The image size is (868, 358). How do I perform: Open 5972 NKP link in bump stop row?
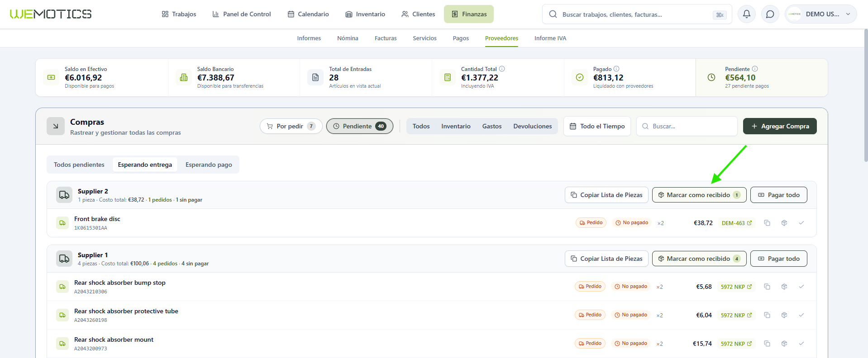tap(736, 287)
